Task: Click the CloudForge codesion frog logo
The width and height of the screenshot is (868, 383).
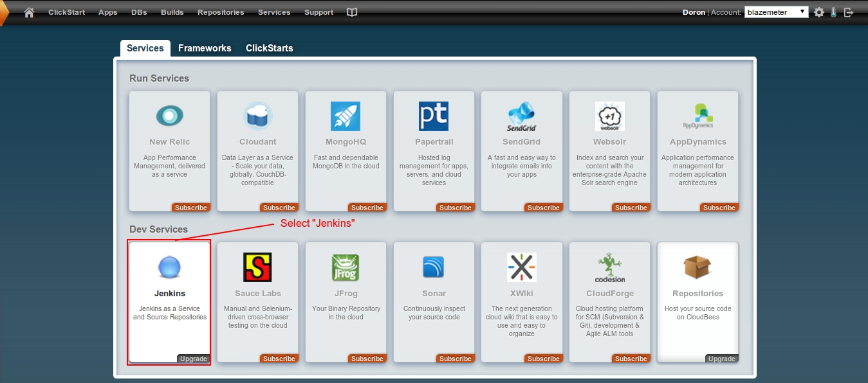Action: click(609, 268)
